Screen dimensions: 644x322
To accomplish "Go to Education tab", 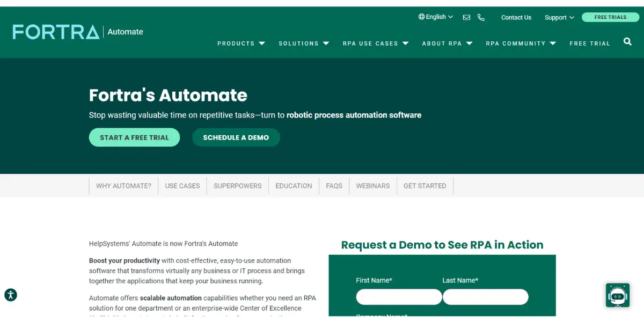I will pos(294,186).
